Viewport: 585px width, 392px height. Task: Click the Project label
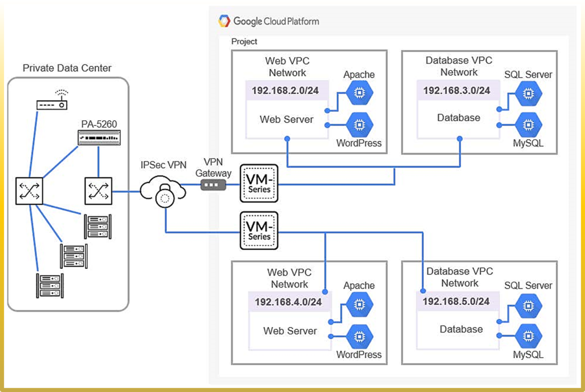(x=245, y=41)
